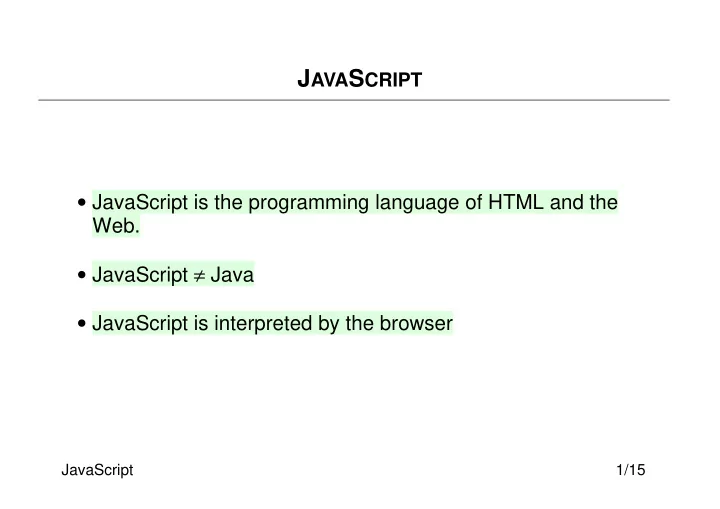The image size is (720, 509).
Task: Click 'JavaScript' in the second bullet
Action: point(140,276)
